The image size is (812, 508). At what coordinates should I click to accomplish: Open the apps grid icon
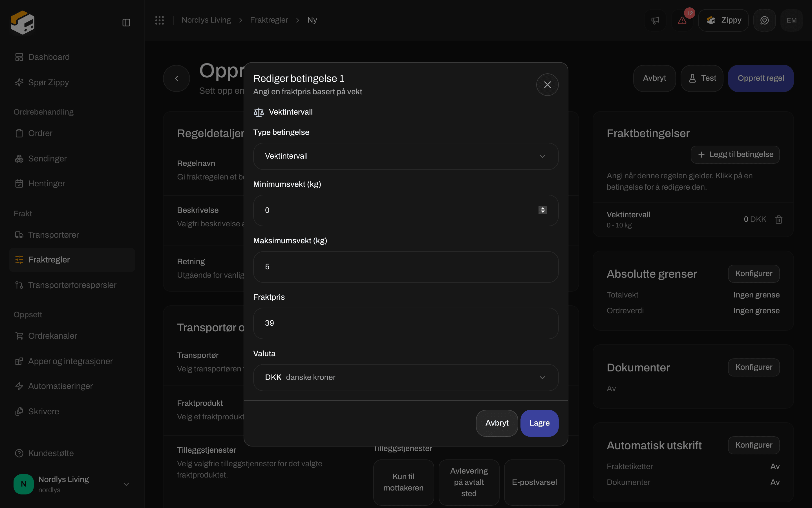[x=159, y=20]
